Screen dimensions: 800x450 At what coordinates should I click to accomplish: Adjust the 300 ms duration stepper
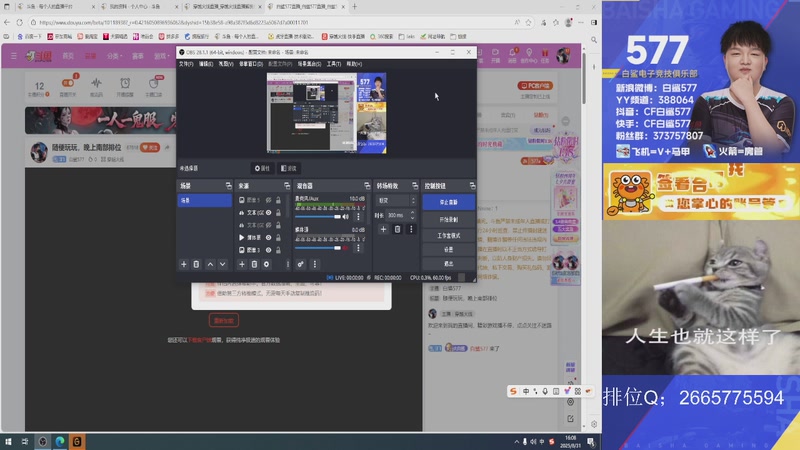click(x=412, y=215)
